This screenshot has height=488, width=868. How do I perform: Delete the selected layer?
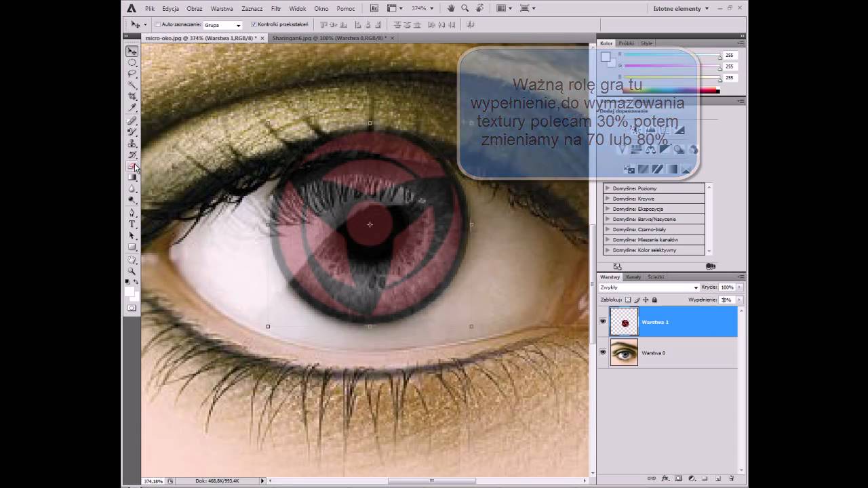[x=731, y=479]
